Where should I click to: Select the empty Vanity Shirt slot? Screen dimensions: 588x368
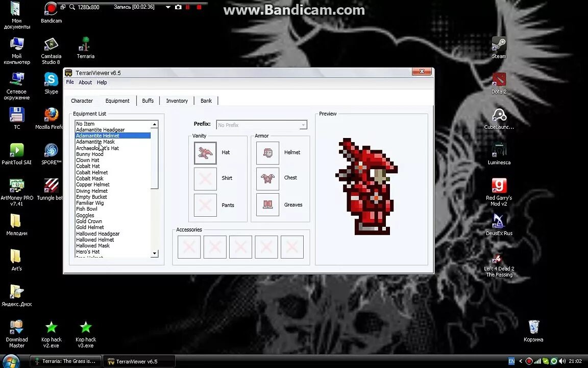tap(205, 179)
